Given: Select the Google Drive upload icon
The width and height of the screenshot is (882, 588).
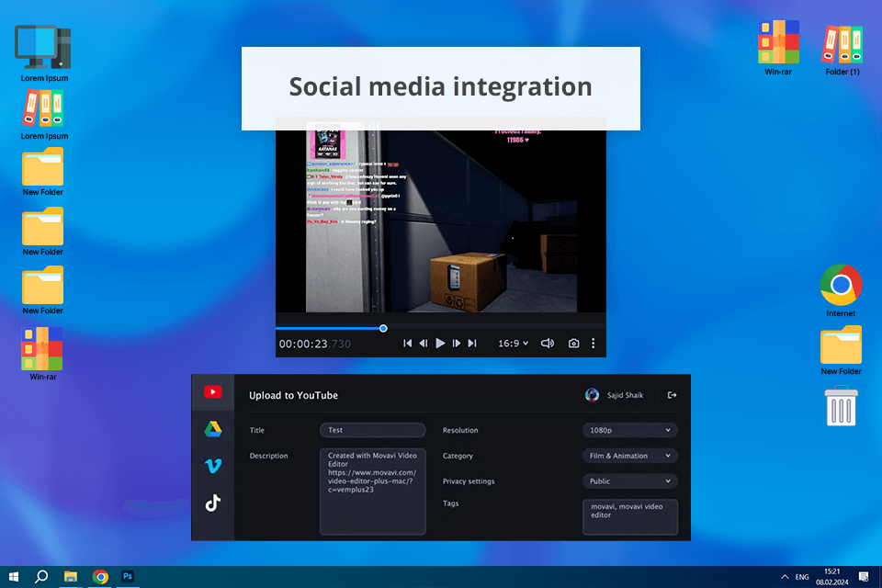Looking at the screenshot, I should (212, 429).
